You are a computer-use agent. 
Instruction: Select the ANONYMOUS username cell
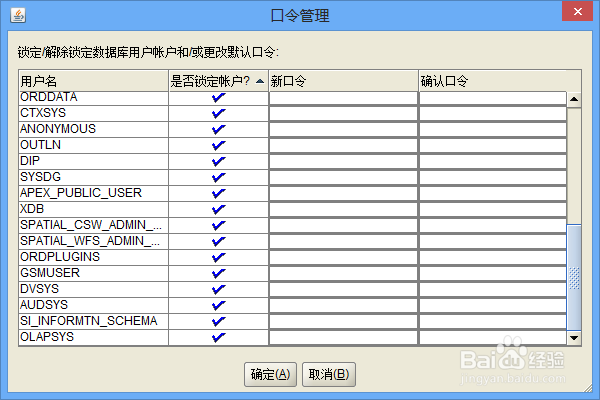(93, 129)
